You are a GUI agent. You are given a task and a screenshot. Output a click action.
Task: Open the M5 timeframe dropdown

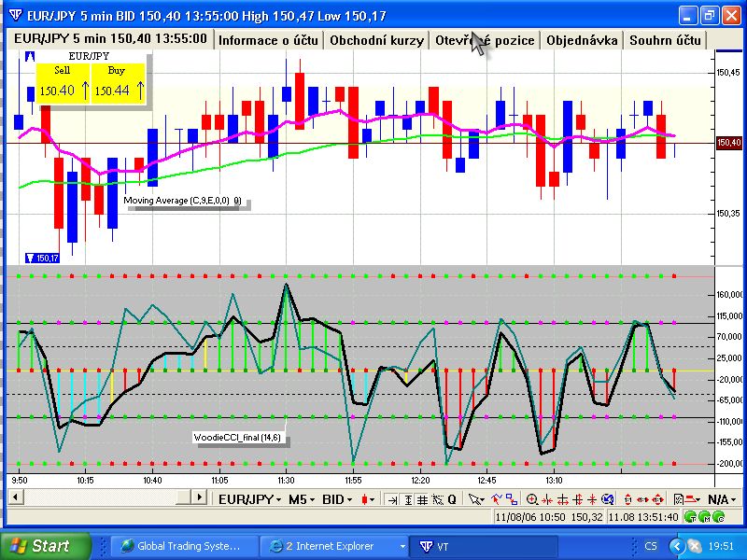click(302, 499)
